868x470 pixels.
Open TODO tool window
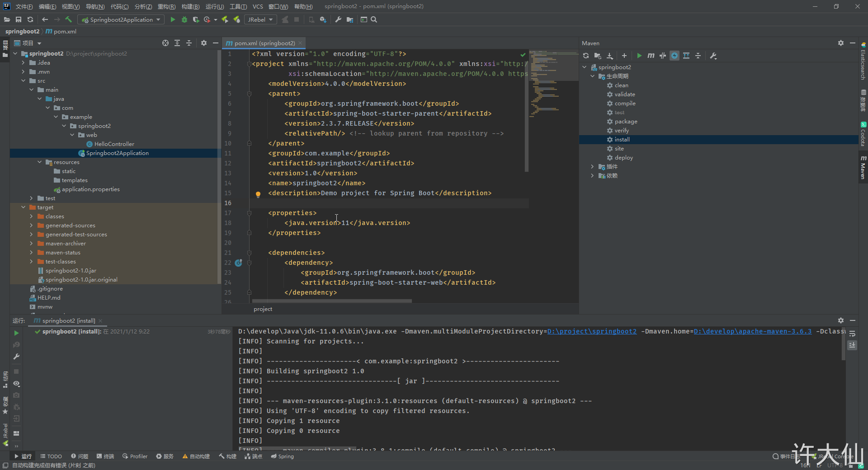click(x=51, y=456)
